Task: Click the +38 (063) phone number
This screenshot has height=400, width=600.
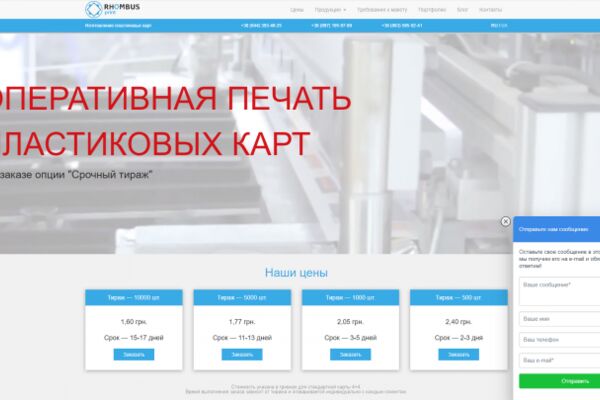Action: (x=402, y=26)
